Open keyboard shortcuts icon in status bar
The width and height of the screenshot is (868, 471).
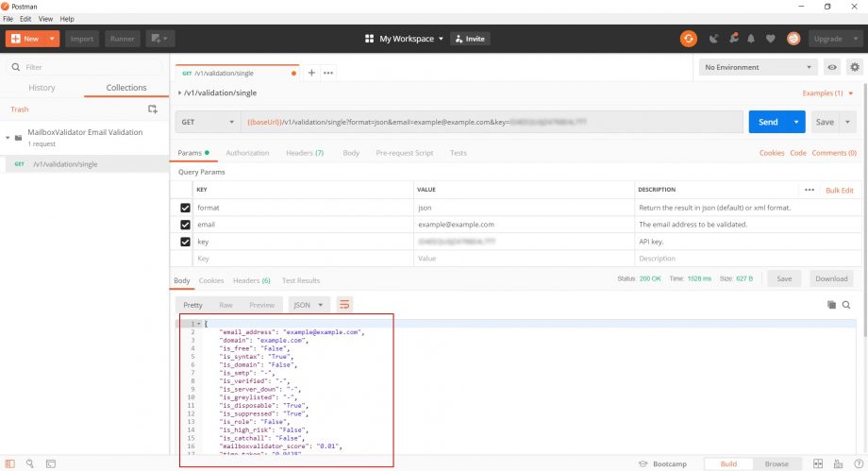[838, 463]
